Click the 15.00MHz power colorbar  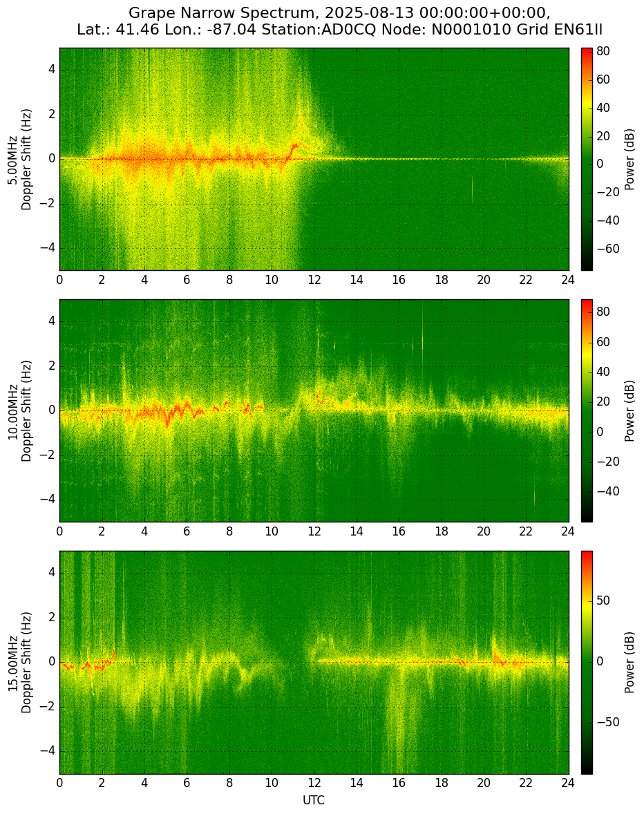pyautogui.click(x=587, y=663)
